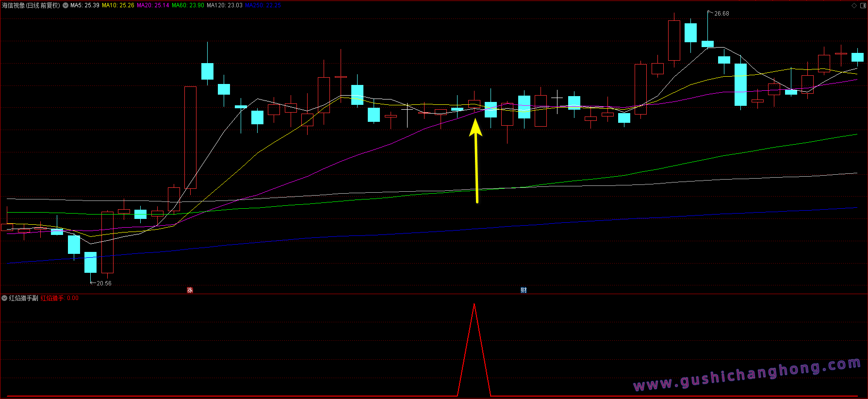Click the 海信视像(日线.前复权) title
The height and width of the screenshot is (399, 868).
point(31,5)
